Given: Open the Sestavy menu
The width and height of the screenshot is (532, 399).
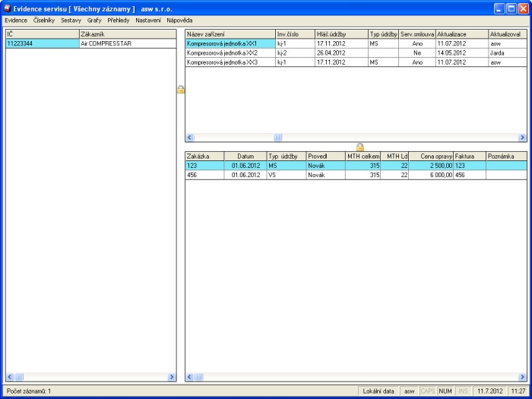Looking at the screenshot, I should click(x=71, y=21).
